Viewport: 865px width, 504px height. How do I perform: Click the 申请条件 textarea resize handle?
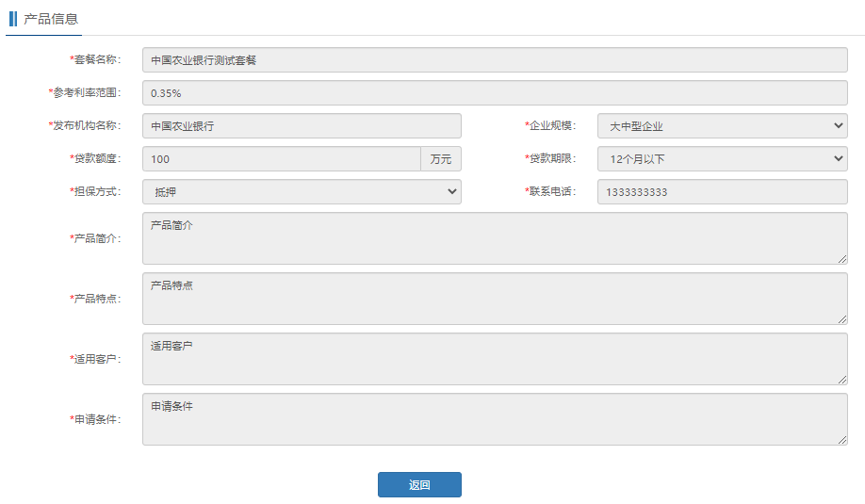(841, 440)
